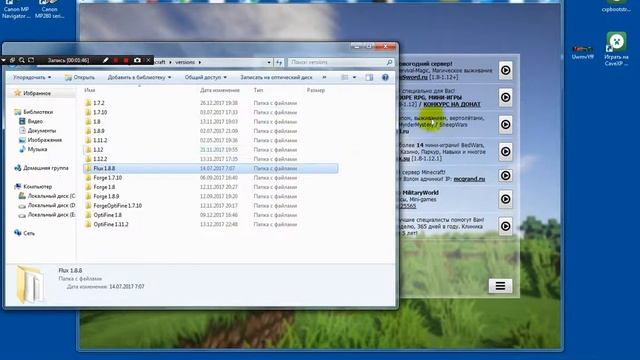
Task: Open the address bar history dropdown
Action: point(269,62)
